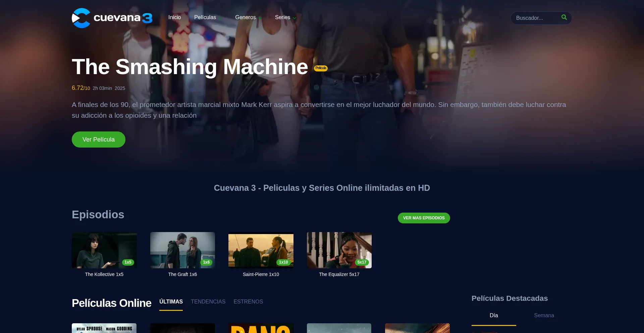The height and width of the screenshot is (333, 644).
Task: Click VER MAS EPISODIOS button
Action: 424,218
